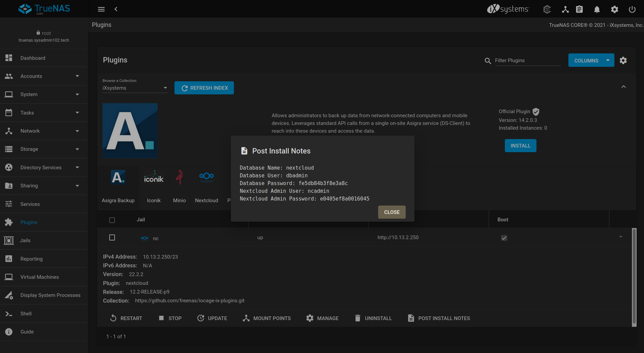Click INSTALL button for Asigra

(520, 146)
